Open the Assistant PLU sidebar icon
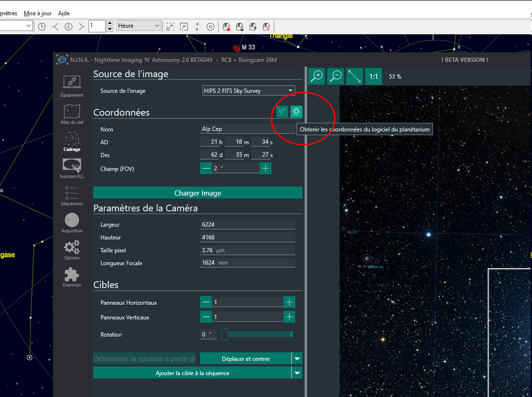 [71, 168]
